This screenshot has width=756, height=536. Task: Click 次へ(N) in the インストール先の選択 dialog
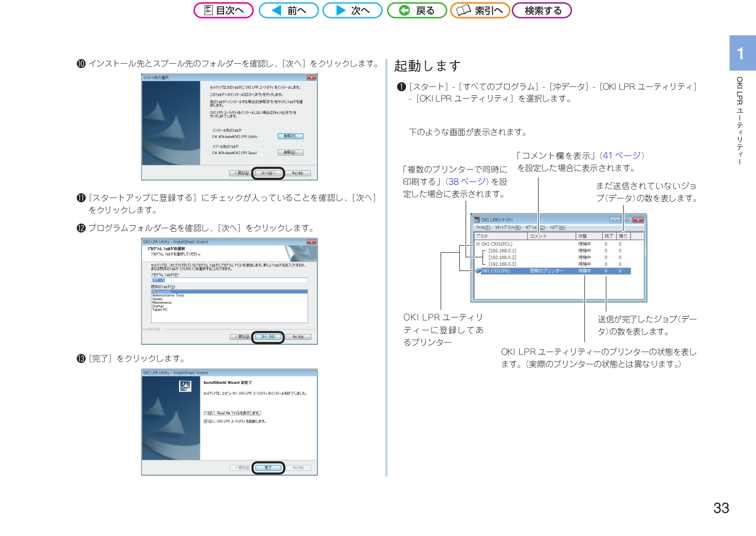[268, 173]
